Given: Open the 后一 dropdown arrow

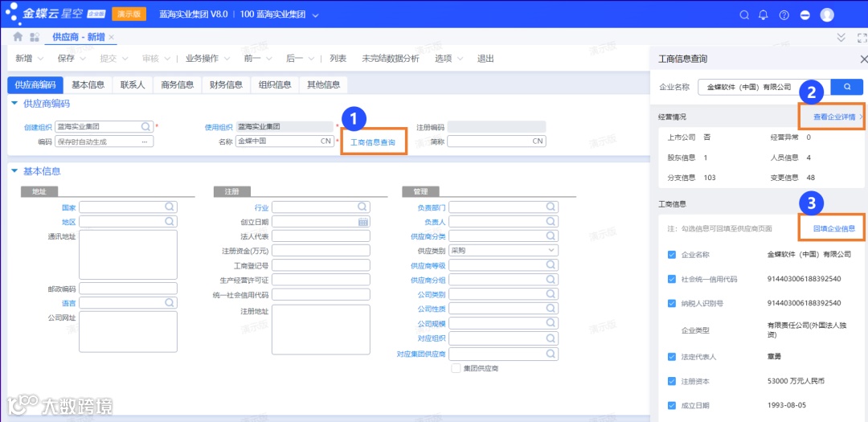Looking at the screenshot, I should (x=311, y=59).
